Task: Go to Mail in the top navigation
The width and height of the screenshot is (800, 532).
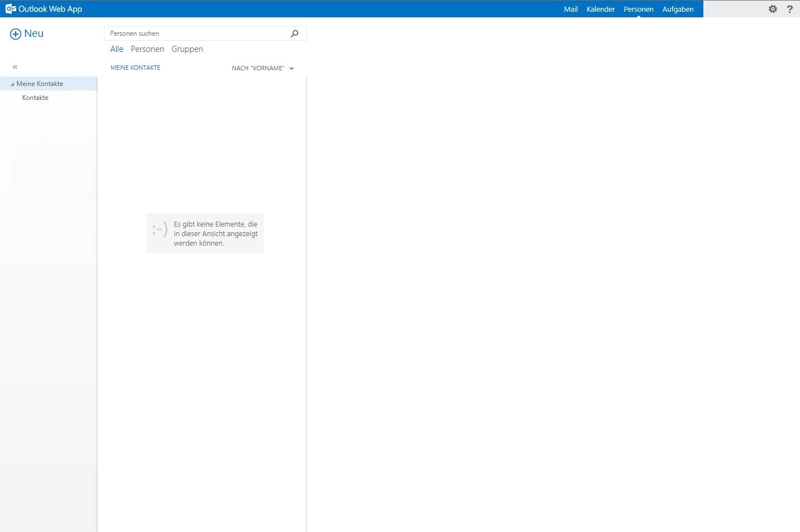Action: tap(570, 9)
